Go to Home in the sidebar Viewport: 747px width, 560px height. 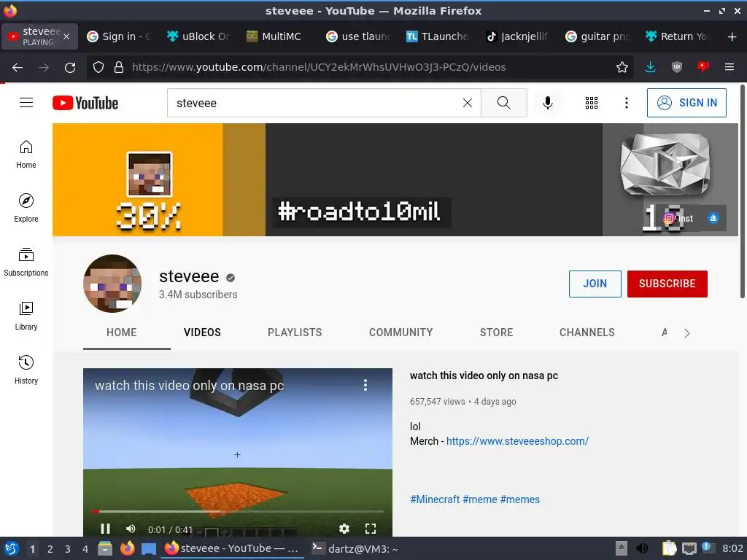[x=26, y=155]
